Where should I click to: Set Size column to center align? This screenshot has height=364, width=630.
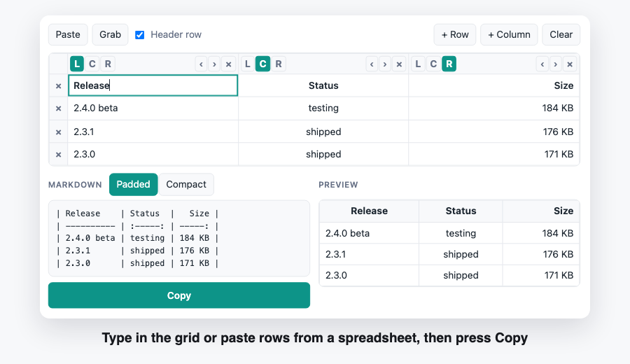[x=433, y=64]
